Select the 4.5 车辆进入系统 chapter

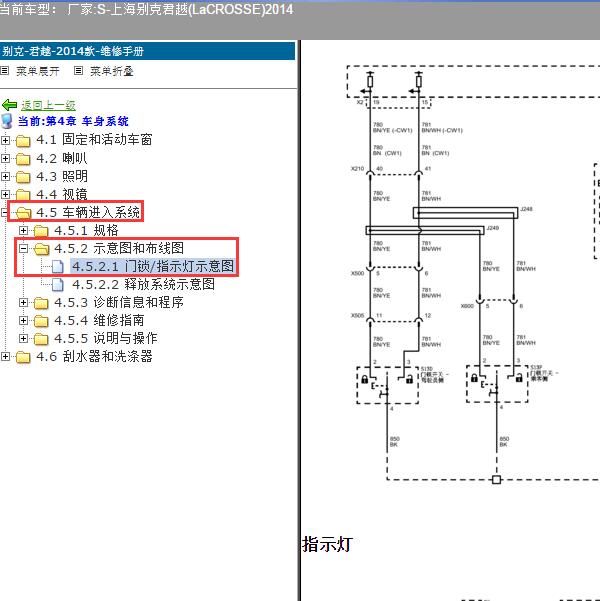[x=88, y=212]
